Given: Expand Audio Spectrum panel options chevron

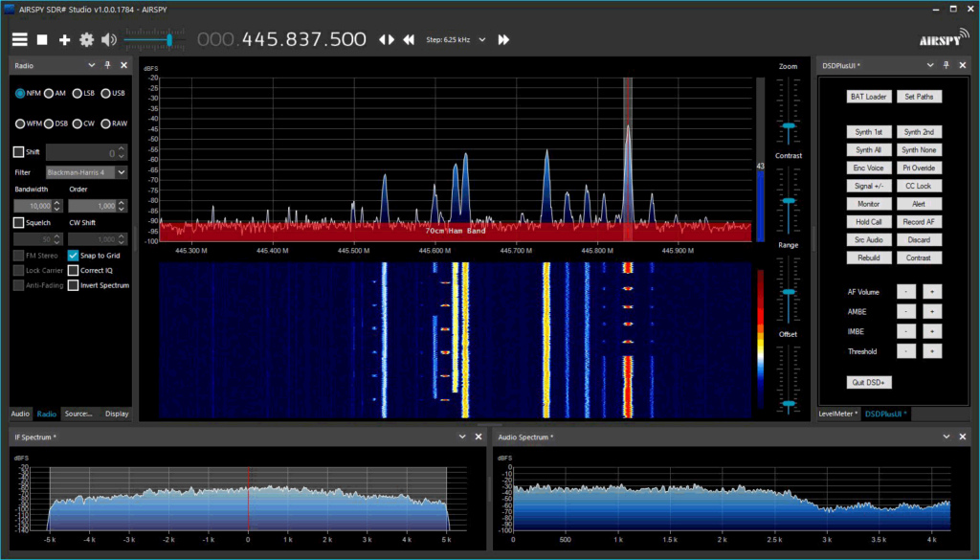Looking at the screenshot, I should 947,437.
